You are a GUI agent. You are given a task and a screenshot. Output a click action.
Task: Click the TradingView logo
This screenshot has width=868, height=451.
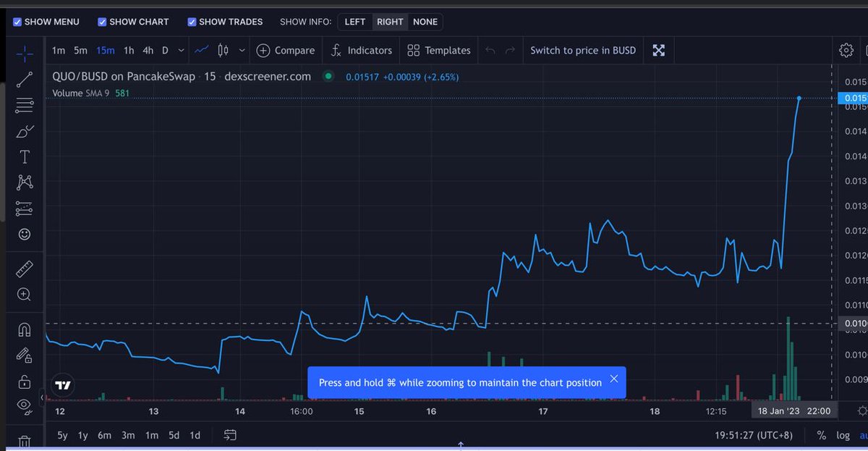click(x=63, y=385)
